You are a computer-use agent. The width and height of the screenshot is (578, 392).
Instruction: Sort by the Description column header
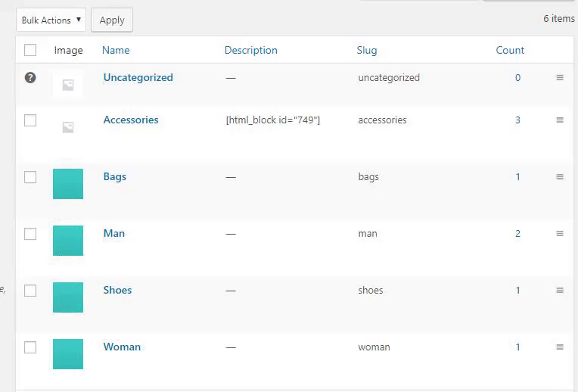250,50
